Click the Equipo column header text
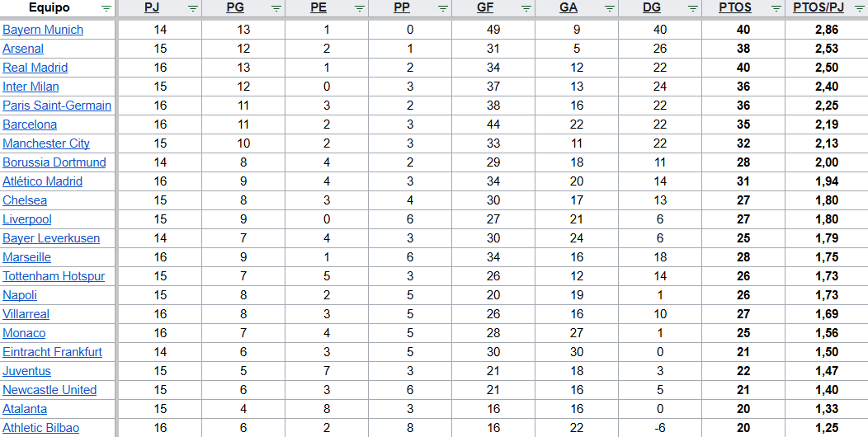The image size is (868, 437). 49,8
